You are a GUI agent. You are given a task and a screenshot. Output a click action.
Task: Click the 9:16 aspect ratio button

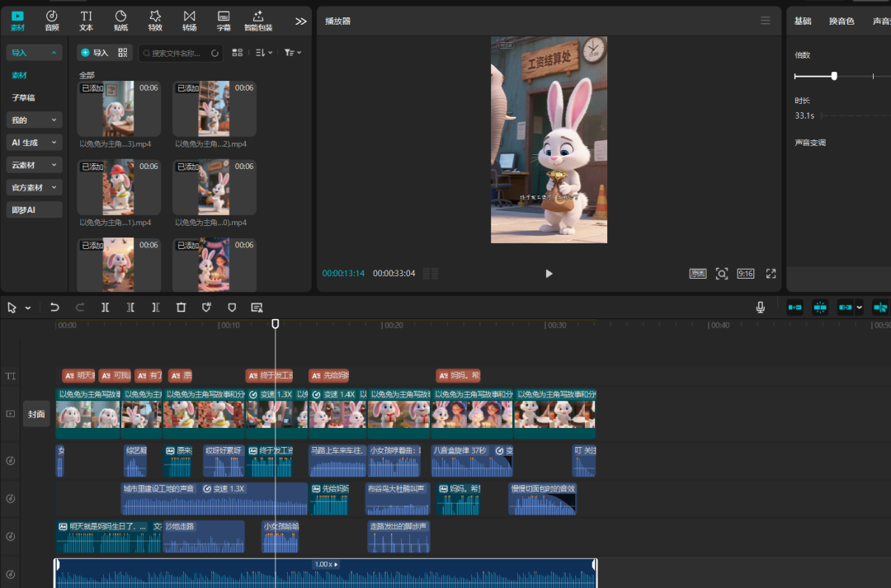(745, 273)
